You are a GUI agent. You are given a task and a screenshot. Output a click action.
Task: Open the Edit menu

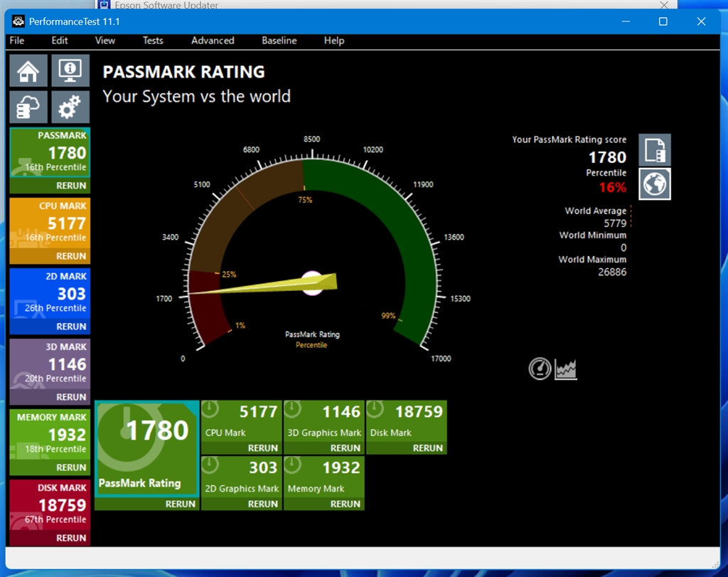[60, 41]
